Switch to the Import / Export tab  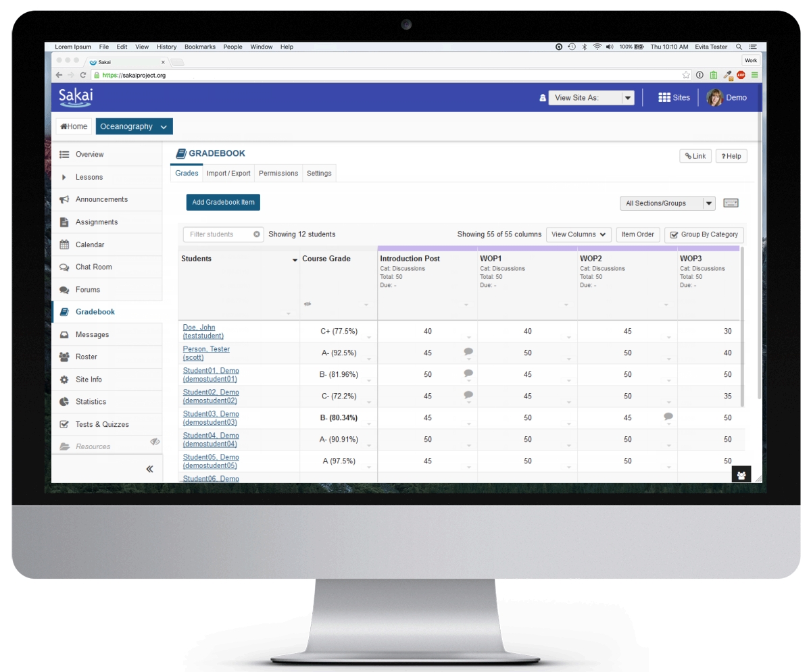(228, 174)
